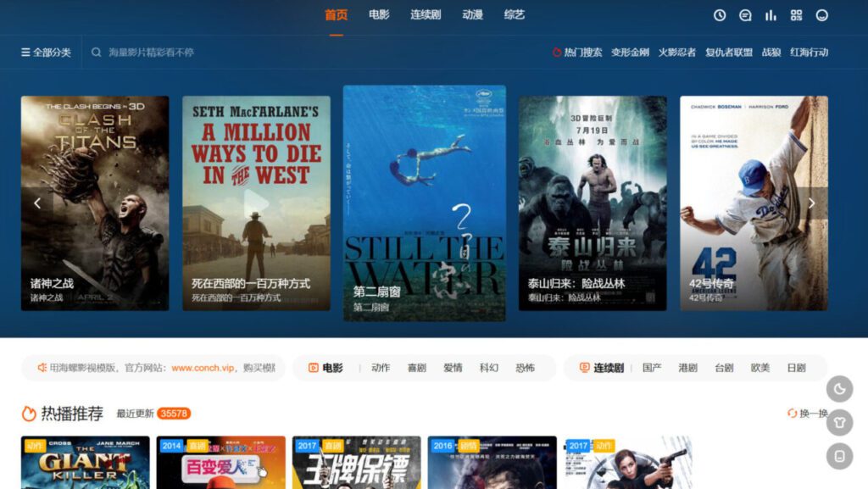This screenshot has width=868, height=489.
Task: Go to next carousel slide arrow
Action: 811,203
